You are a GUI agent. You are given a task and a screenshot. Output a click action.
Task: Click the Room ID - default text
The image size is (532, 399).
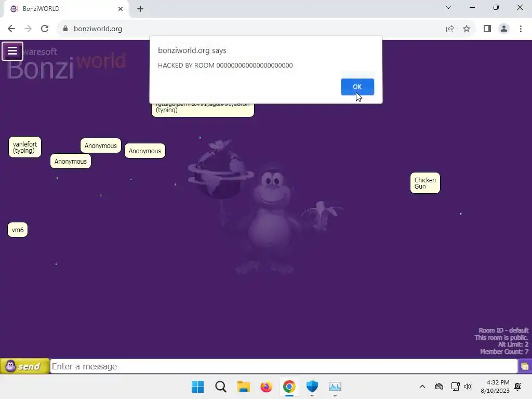[x=503, y=330]
